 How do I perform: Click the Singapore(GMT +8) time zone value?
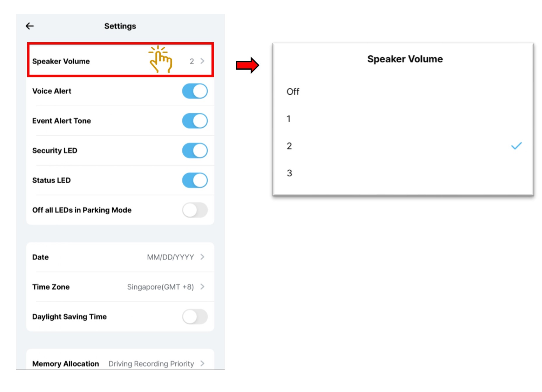click(x=160, y=287)
